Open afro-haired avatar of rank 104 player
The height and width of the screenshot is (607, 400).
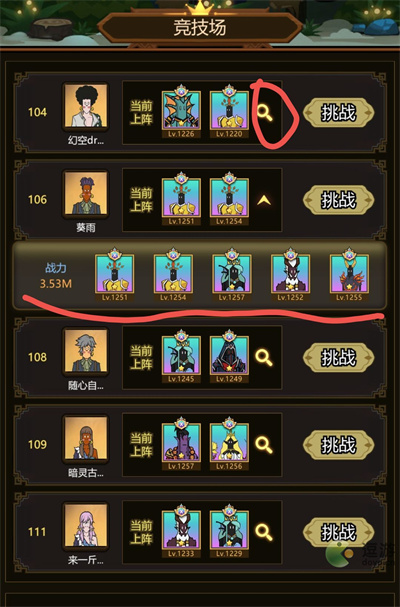pos(86,106)
